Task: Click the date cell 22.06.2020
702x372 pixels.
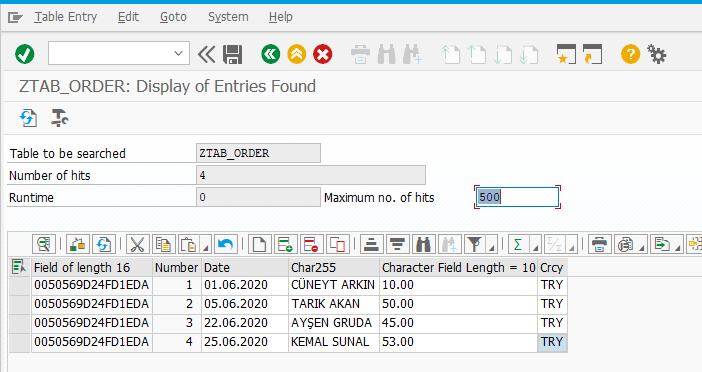Action: pos(245,323)
